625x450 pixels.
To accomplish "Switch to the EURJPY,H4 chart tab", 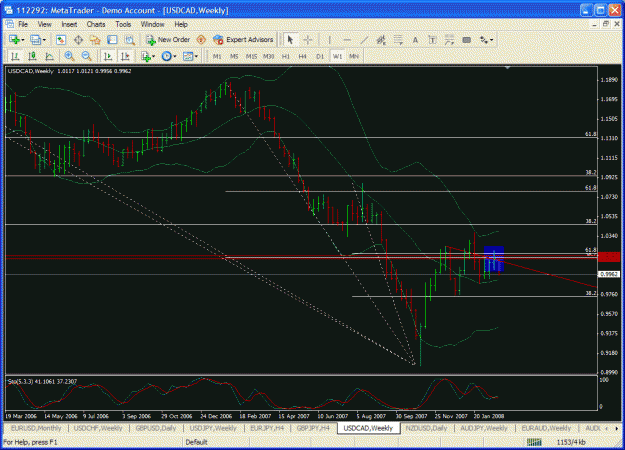I will point(267,428).
